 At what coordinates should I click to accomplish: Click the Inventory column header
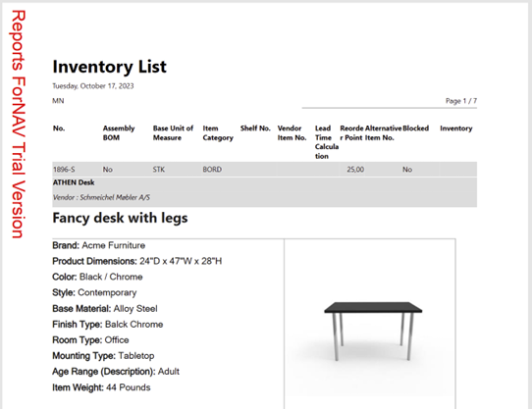pyautogui.click(x=456, y=128)
